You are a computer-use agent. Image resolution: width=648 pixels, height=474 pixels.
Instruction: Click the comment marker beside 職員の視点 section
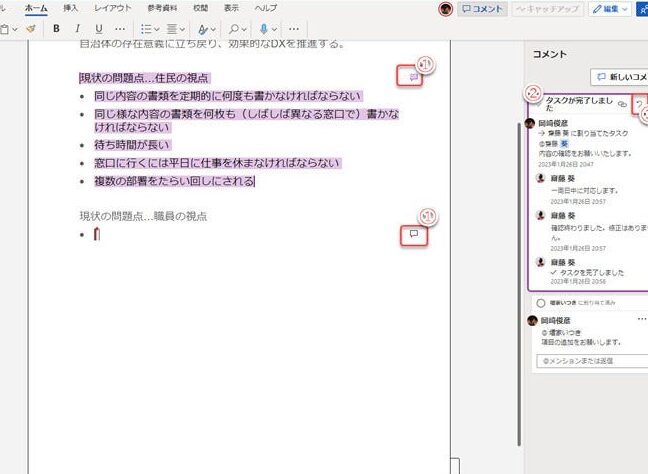[412, 234]
